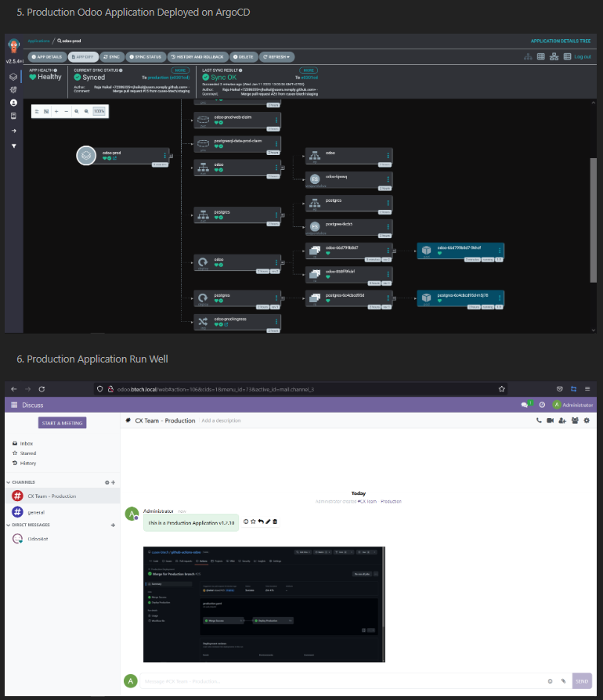Open Odoo conversations message icon
The height and width of the screenshot is (700, 603).
pyautogui.click(x=525, y=405)
